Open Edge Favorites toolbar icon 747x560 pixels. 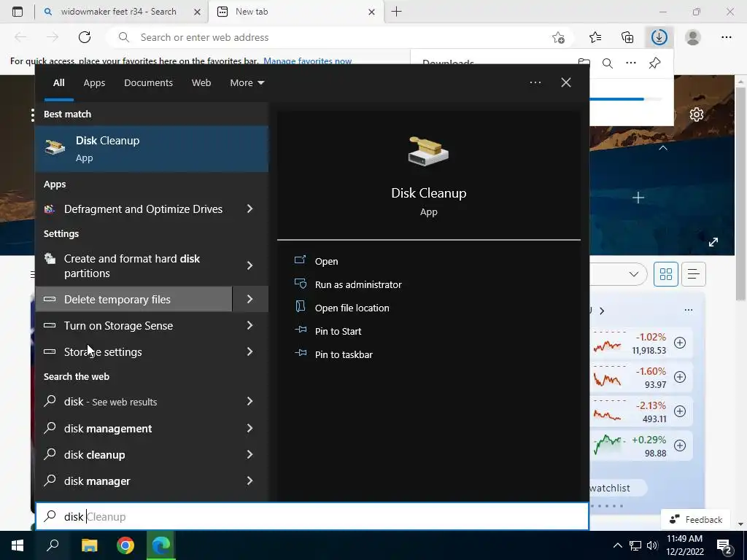(x=595, y=37)
